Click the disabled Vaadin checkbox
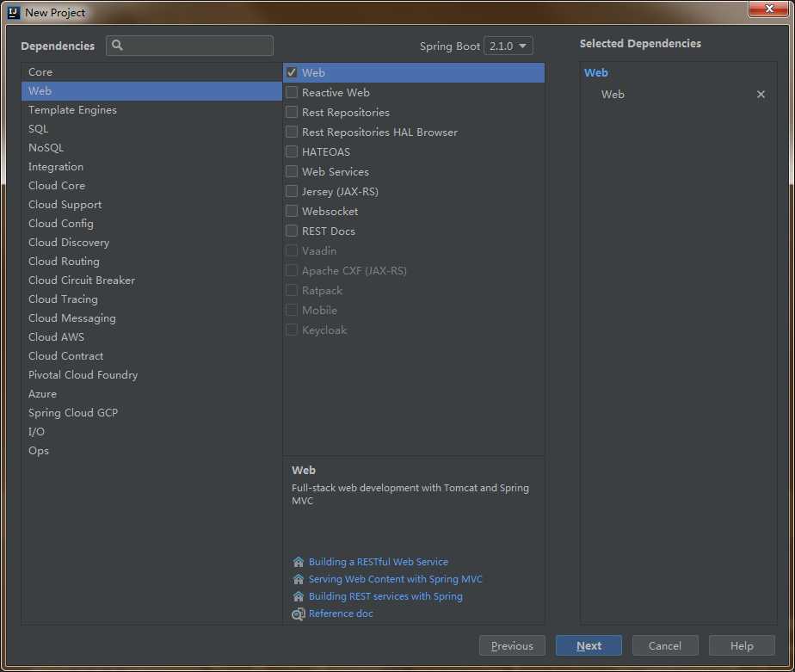 [292, 250]
